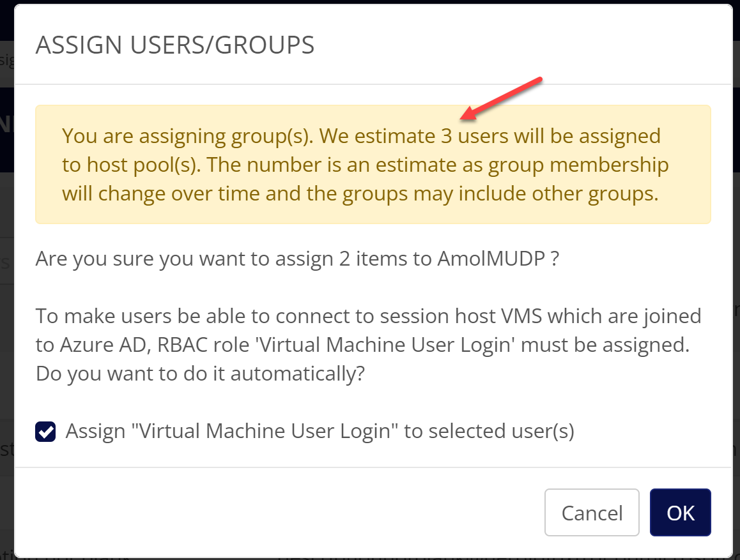
Task: Toggle the Virtual Machine User Login checkbox
Action: tap(45, 432)
